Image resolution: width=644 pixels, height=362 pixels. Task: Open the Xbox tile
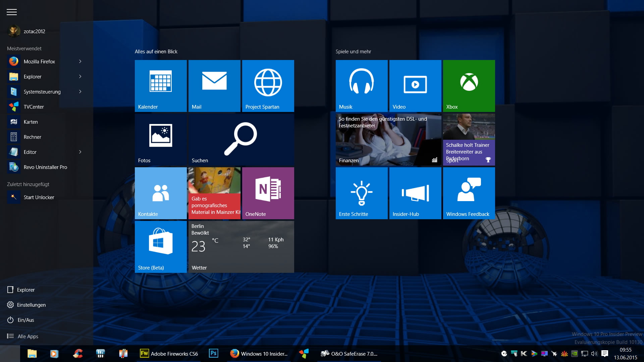click(x=469, y=86)
